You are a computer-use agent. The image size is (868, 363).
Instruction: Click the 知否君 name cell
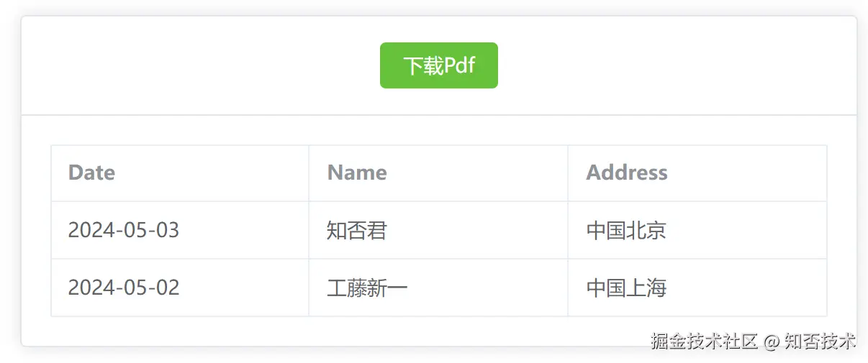click(x=356, y=230)
